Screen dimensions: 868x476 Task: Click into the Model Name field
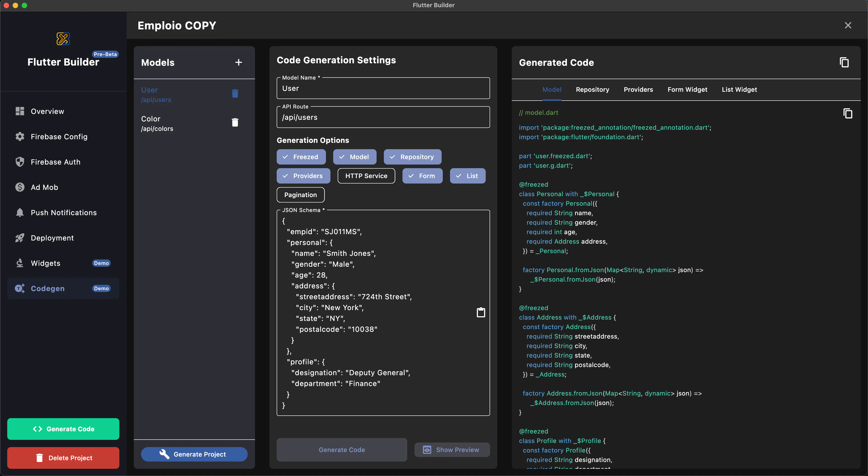point(383,88)
